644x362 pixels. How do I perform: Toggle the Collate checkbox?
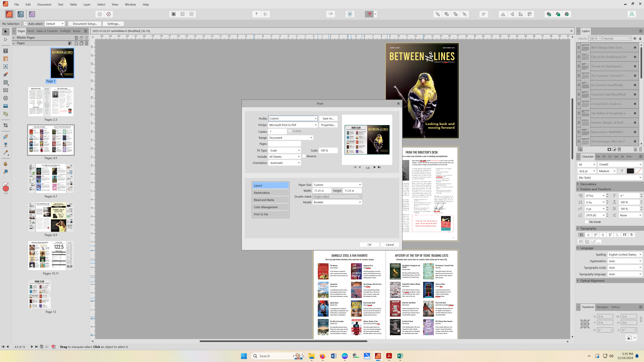click(x=290, y=131)
